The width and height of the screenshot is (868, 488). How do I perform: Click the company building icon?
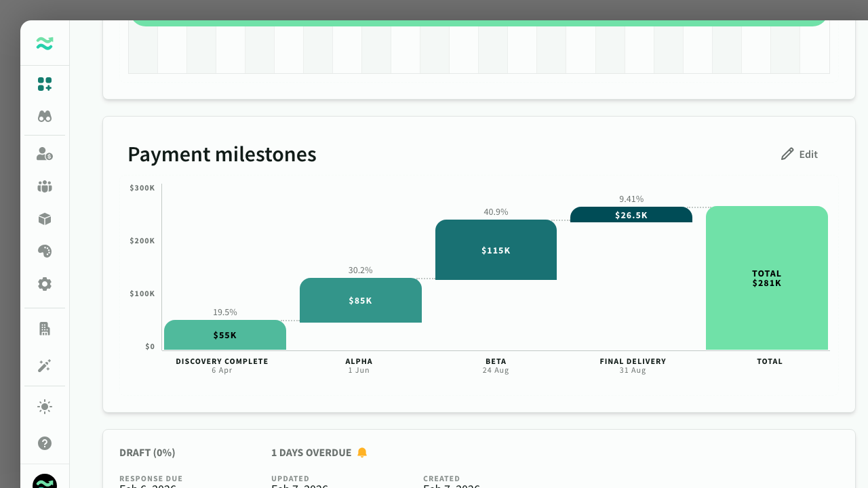point(44,328)
